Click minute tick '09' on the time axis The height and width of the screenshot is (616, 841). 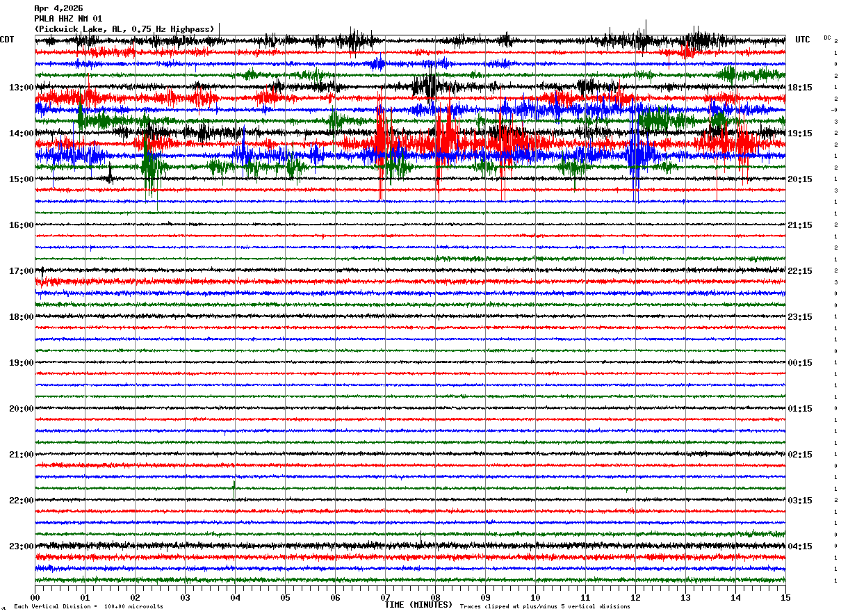click(x=485, y=597)
